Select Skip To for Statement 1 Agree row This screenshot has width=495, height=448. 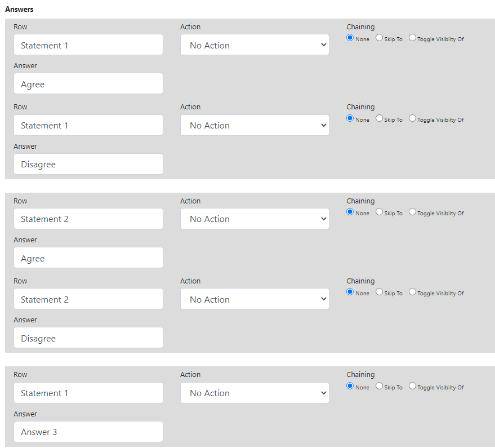379,38
